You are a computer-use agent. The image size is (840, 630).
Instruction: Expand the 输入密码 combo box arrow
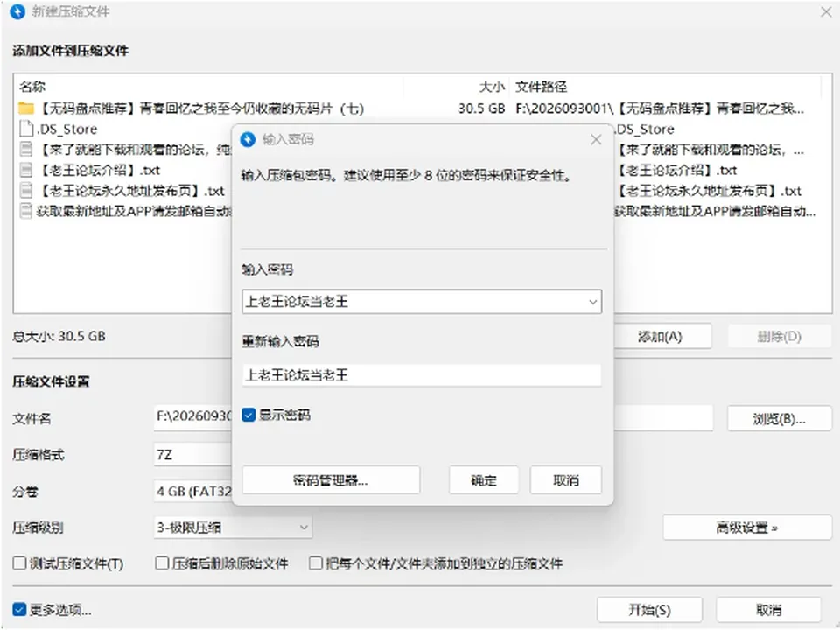592,302
